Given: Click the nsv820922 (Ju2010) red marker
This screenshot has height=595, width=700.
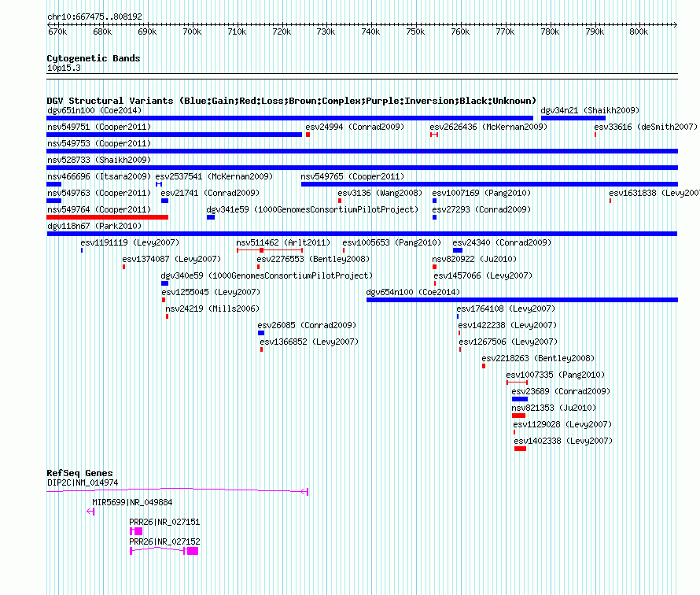Looking at the screenshot, I should pos(434,267).
